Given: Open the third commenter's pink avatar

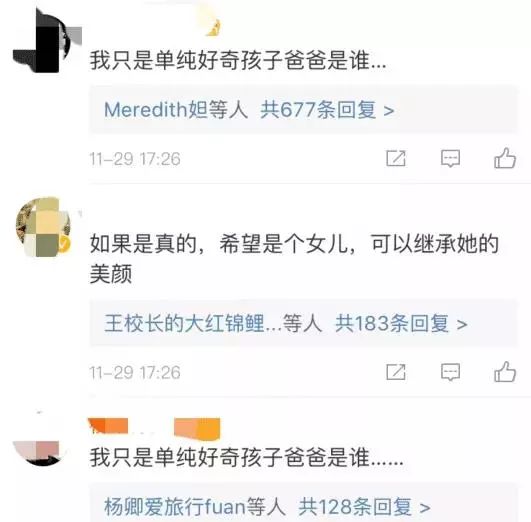Looking at the screenshot, I should (37, 449).
